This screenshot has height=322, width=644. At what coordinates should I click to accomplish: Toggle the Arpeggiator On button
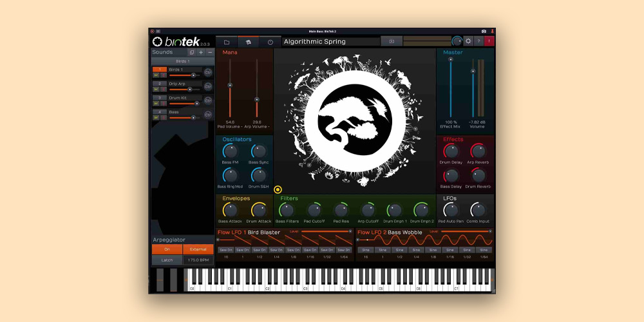(167, 249)
